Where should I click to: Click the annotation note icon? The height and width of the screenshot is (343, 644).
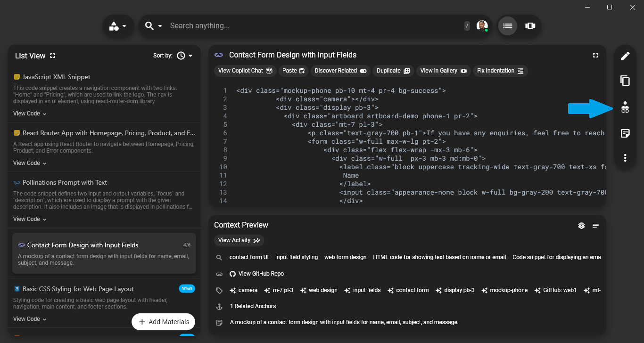(625, 133)
